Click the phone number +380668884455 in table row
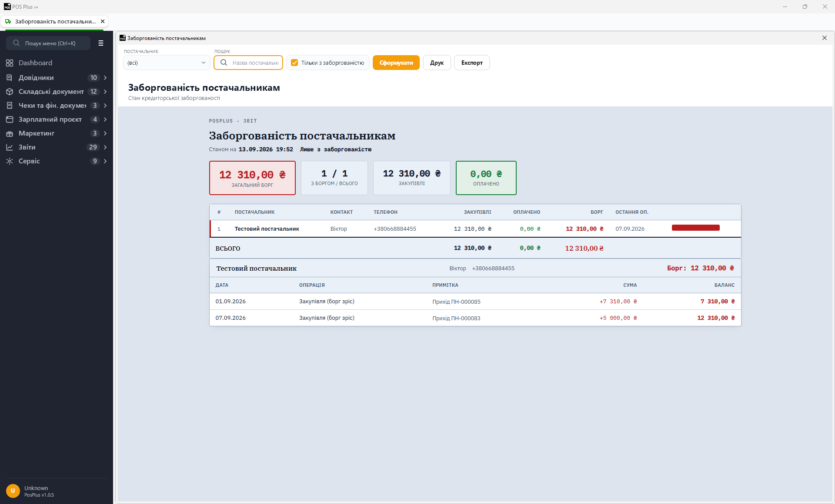 (395, 229)
